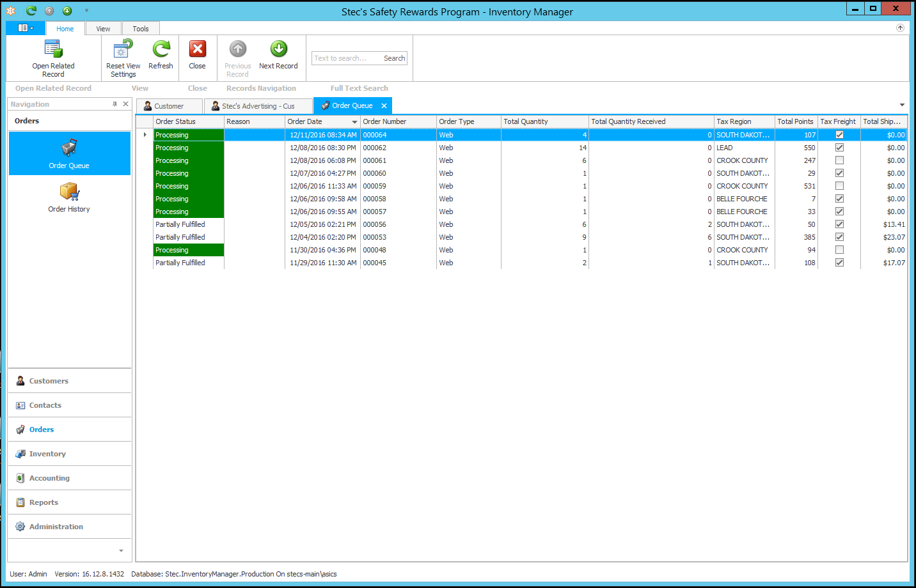Expand navigation pane options arrow at bottom
The image size is (916, 588).
point(121,551)
